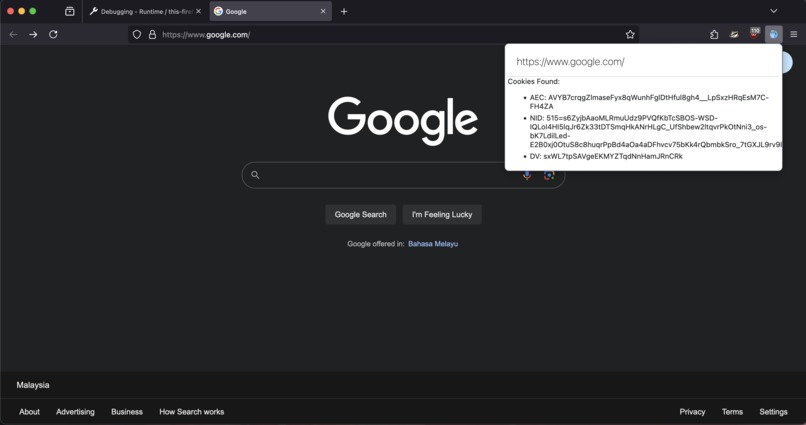Search by image with Google Lens
The width and height of the screenshot is (806, 425).
549,175
